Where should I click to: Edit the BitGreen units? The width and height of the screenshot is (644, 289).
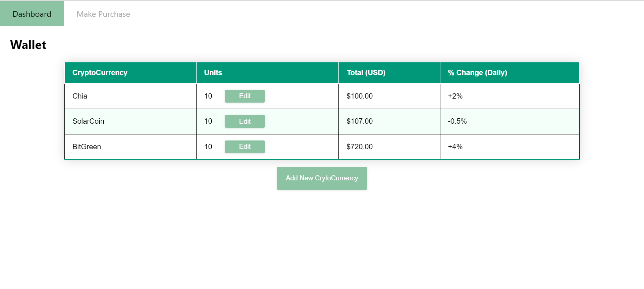[245, 147]
